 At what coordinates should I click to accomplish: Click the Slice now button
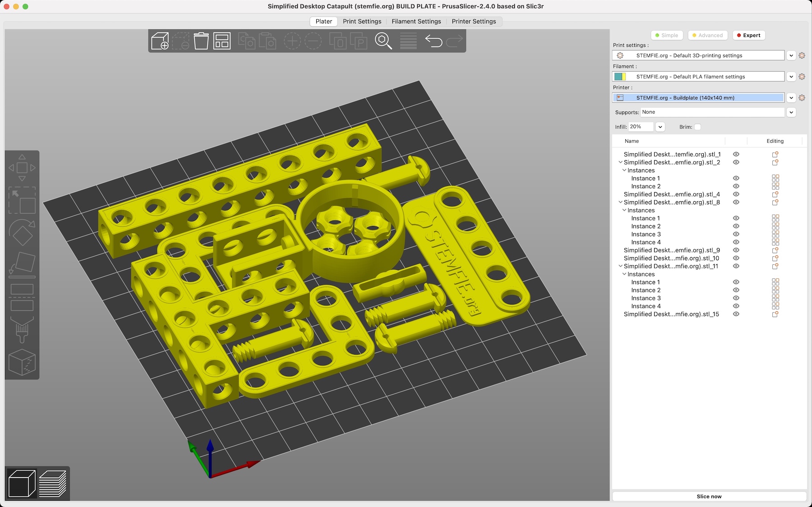pyautogui.click(x=709, y=497)
